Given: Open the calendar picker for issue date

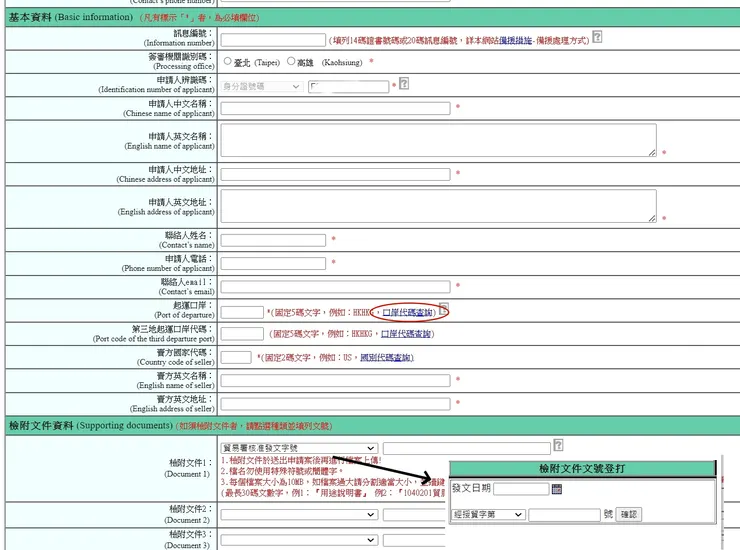Looking at the screenshot, I should pyautogui.click(x=557, y=489).
